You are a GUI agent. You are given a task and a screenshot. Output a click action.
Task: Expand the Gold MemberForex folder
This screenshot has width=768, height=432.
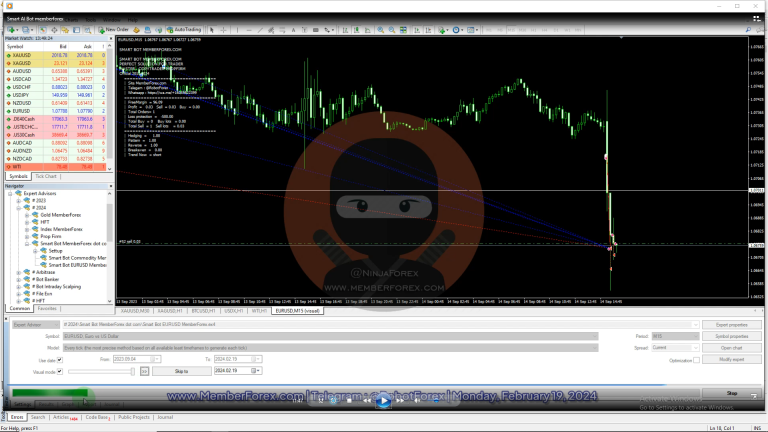pyautogui.click(x=26, y=214)
